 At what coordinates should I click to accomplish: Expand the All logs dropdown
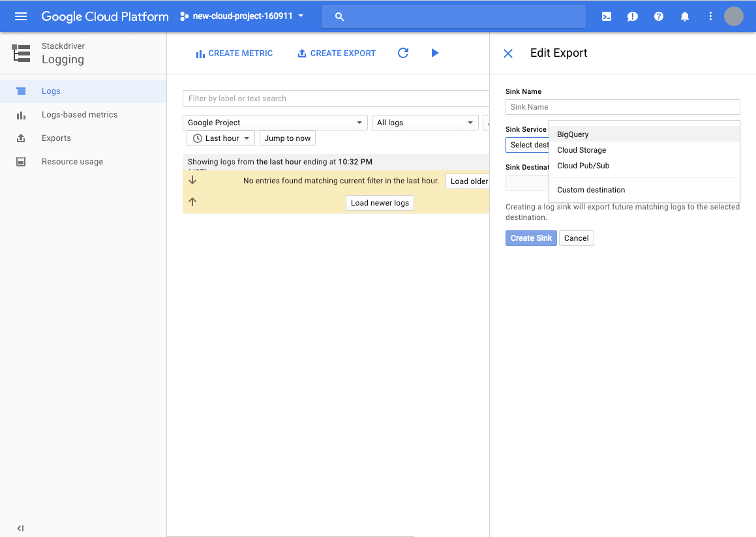[425, 123]
